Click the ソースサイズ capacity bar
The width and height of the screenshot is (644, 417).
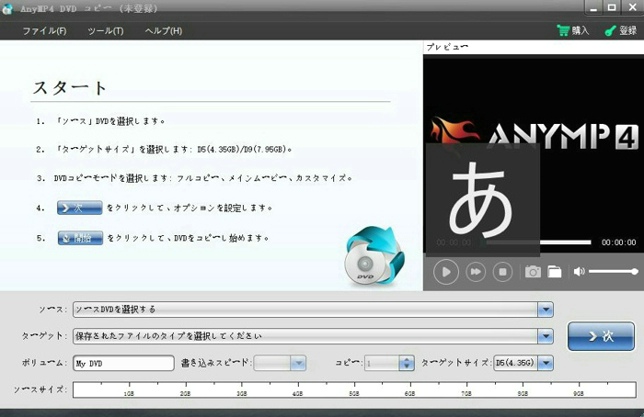pyautogui.click(x=354, y=390)
